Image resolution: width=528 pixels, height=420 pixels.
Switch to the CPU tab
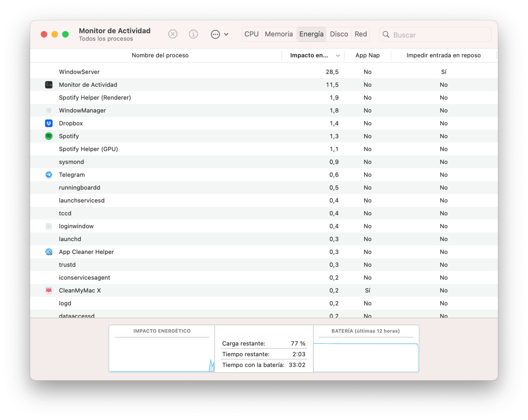tap(251, 34)
